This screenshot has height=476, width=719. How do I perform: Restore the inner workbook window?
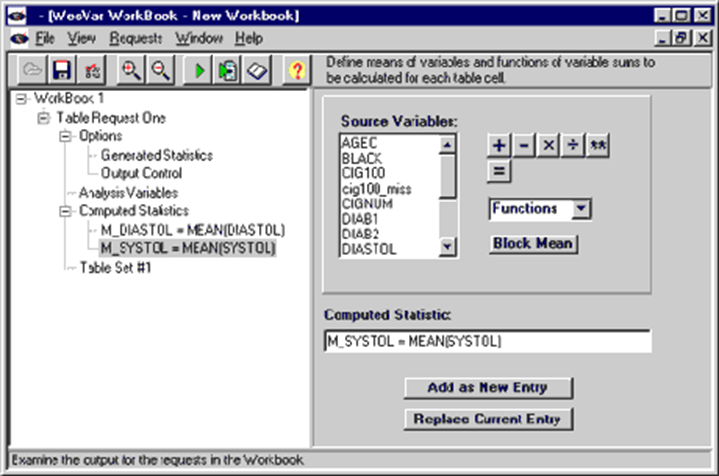pyautogui.click(x=681, y=38)
